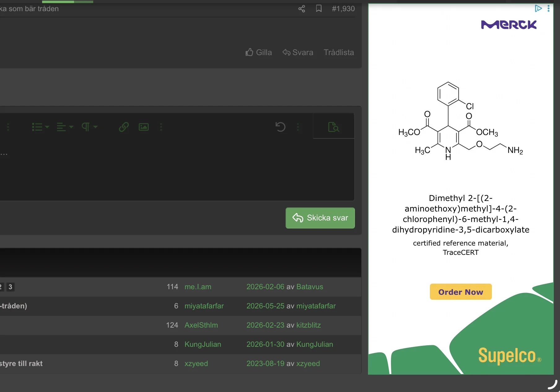Open thread starter xzyeed's profile
The width and height of the screenshot is (560, 392).
(196, 364)
